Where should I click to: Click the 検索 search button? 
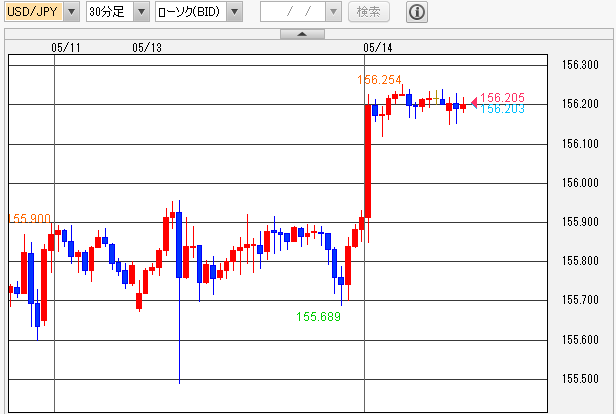tap(368, 12)
